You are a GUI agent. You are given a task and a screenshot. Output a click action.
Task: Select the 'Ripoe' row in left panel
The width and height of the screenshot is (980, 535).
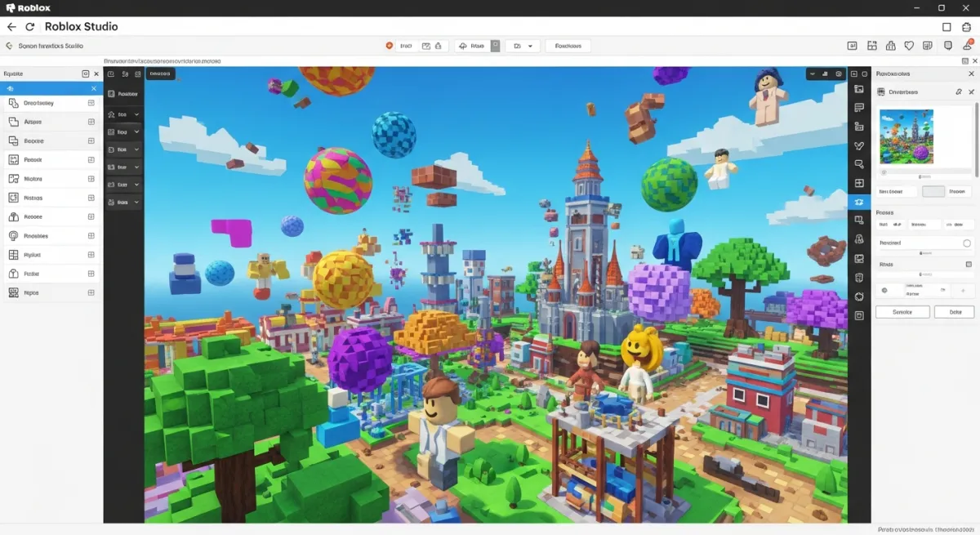click(x=50, y=292)
